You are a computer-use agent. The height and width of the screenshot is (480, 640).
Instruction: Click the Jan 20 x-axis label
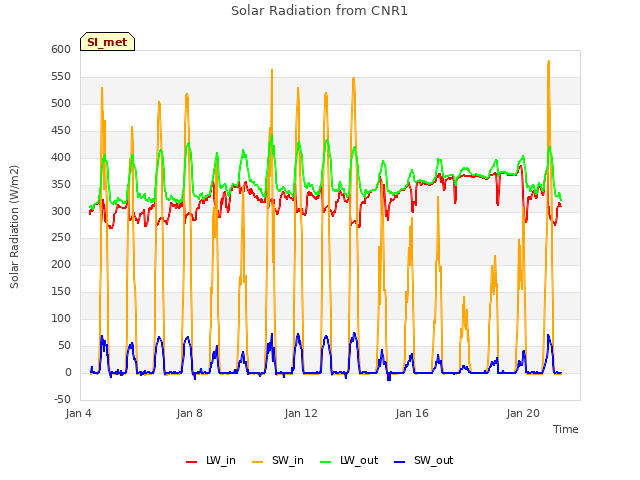523,413
